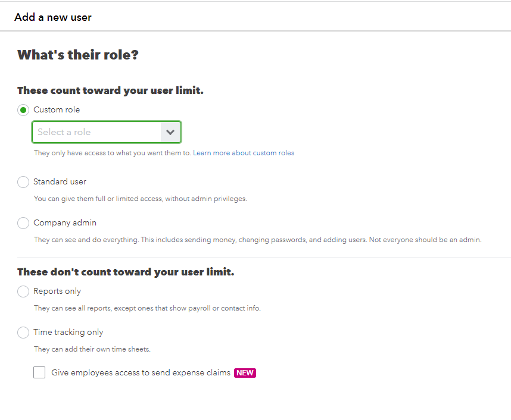
Task: Enable the employee expense claims checkbox
Action: (x=39, y=373)
